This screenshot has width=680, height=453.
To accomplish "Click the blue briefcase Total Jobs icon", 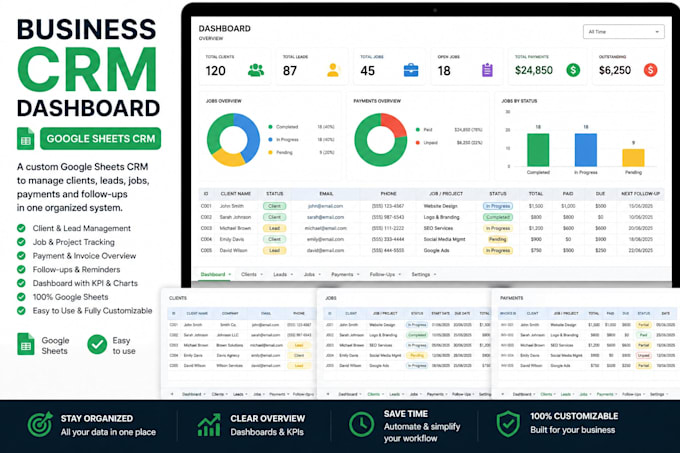I will click(x=411, y=70).
